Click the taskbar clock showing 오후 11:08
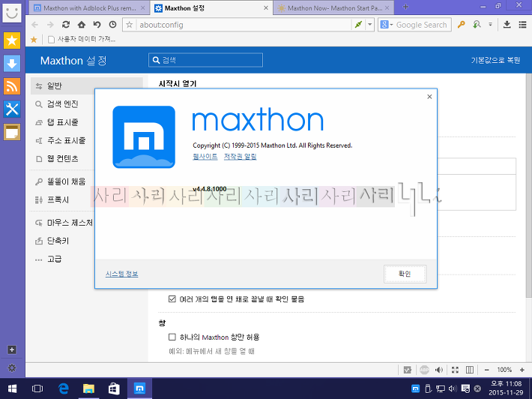 click(x=507, y=388)
